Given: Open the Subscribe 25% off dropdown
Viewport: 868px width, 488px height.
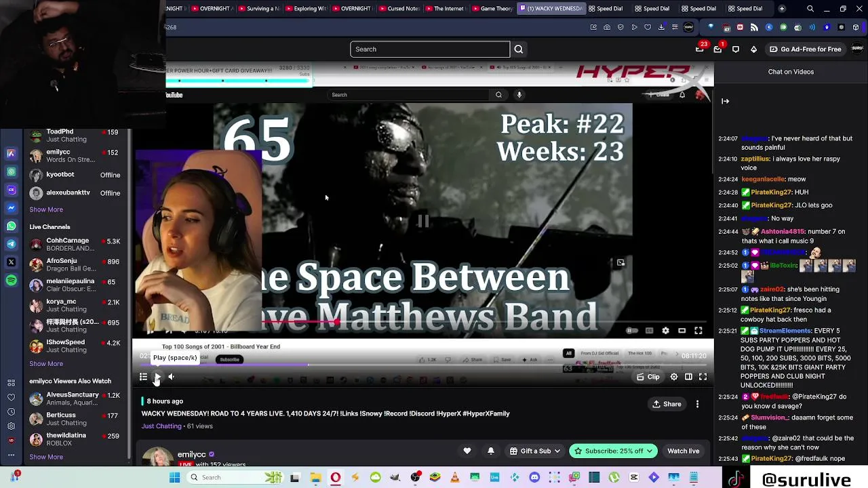Looking at the screenshot, I should [x=613, y=451].
